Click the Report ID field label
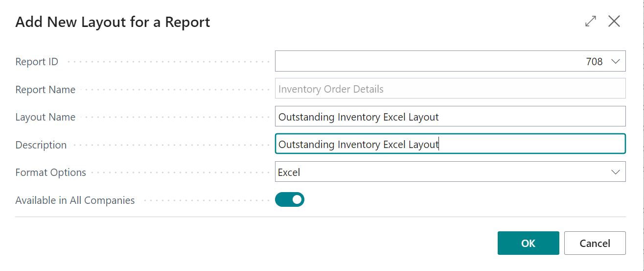This screenshot has height=271, width=644. tap(37, 62)
